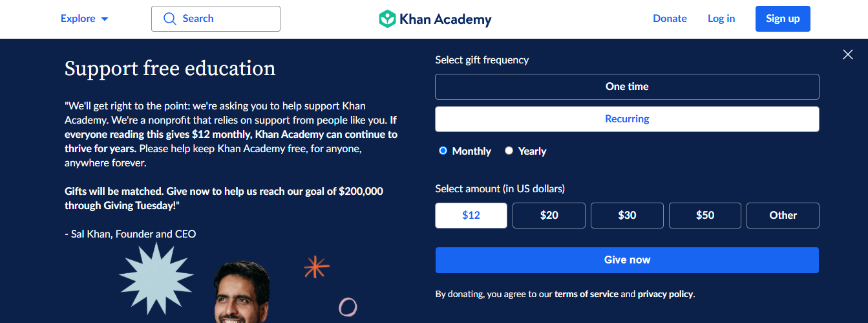The width and height of the screenshot is (868, 323).
Task: Open the Log in page
Action: coord(721,19)
